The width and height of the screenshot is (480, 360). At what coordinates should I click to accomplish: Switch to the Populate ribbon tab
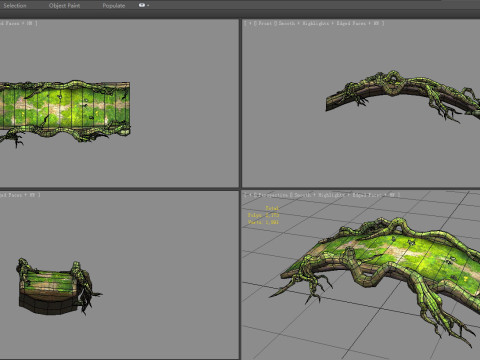tap(114, 6)
